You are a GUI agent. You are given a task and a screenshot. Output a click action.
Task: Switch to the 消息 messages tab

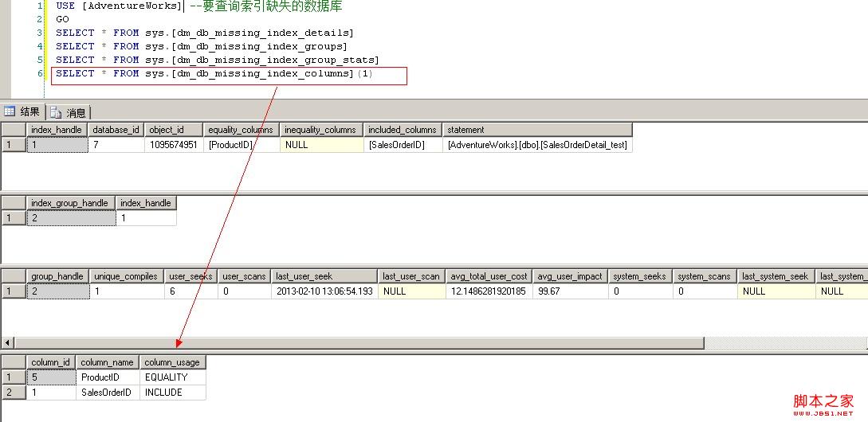coord(69,113)
